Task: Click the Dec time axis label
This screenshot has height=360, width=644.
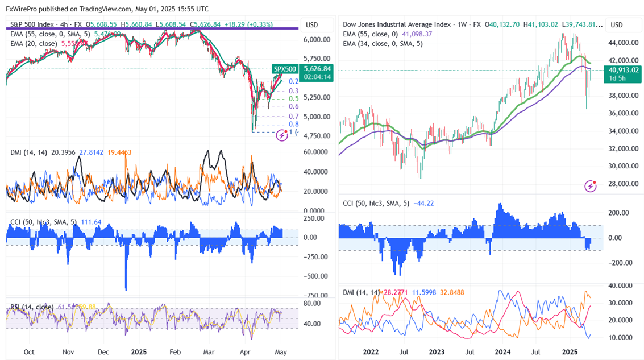Action: tap(103, 352)
